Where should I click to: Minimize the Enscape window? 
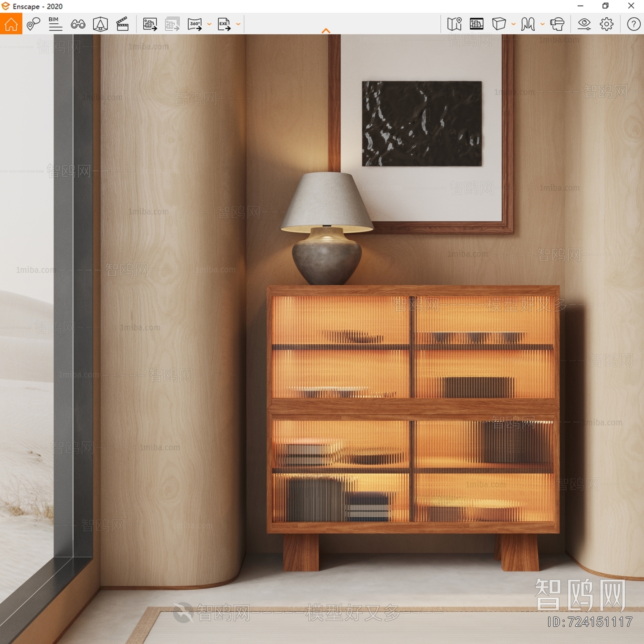[580, 6]
